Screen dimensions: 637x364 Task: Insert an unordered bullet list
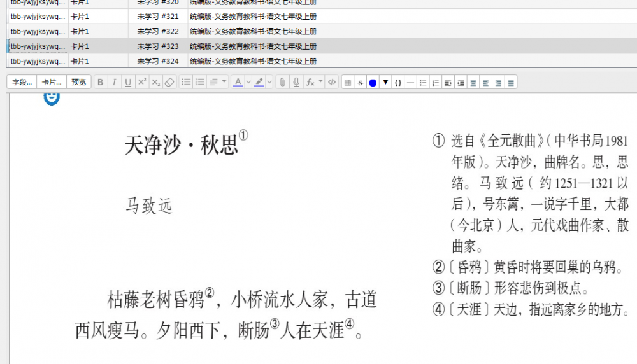click(186, 82)
